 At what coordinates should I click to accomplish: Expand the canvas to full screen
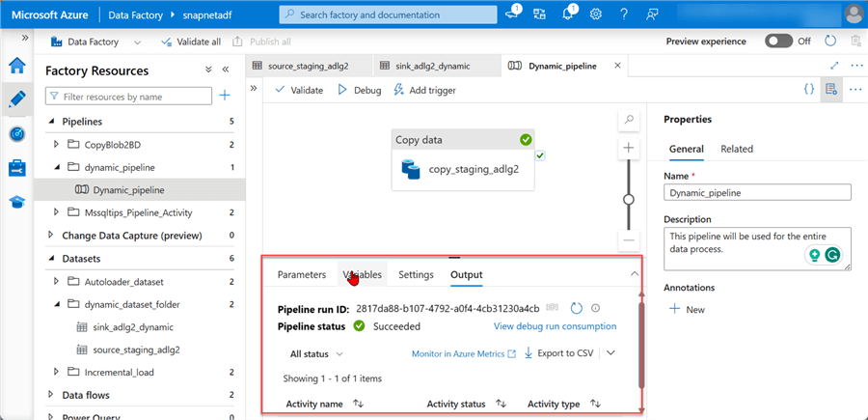(x=835, y=66)
